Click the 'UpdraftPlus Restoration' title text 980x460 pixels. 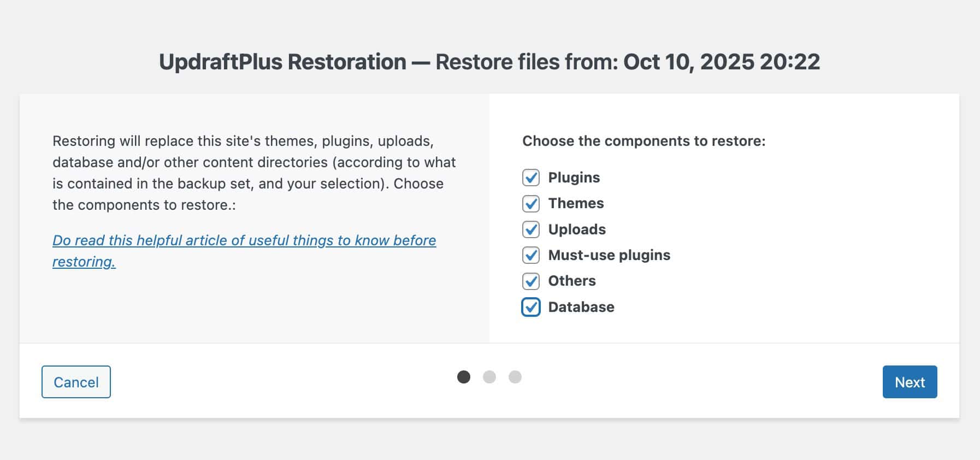tap(282, 62)
